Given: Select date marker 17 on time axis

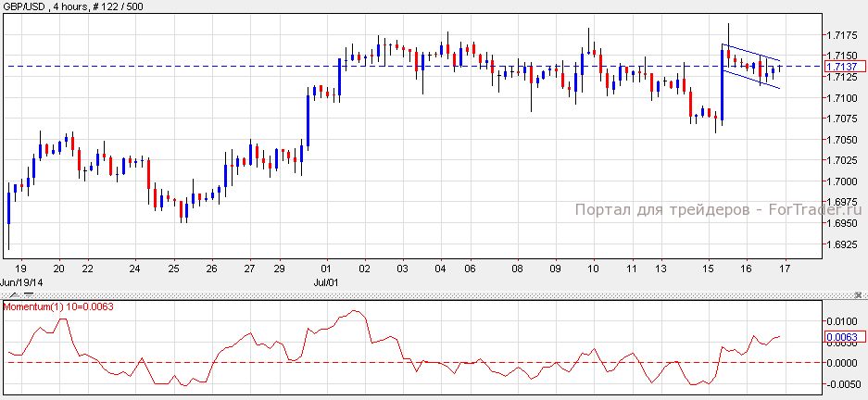Looking at the screenshot, I should tap(784, 269).
